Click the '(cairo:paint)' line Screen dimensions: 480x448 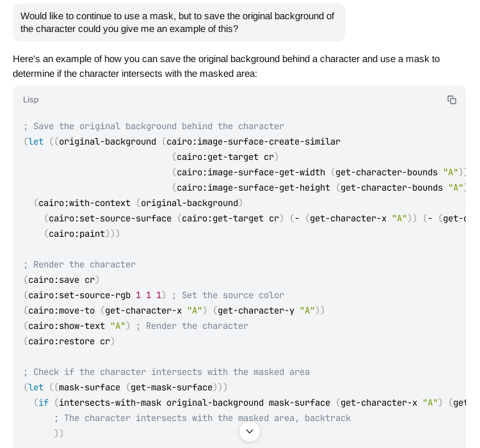(82, 234)
